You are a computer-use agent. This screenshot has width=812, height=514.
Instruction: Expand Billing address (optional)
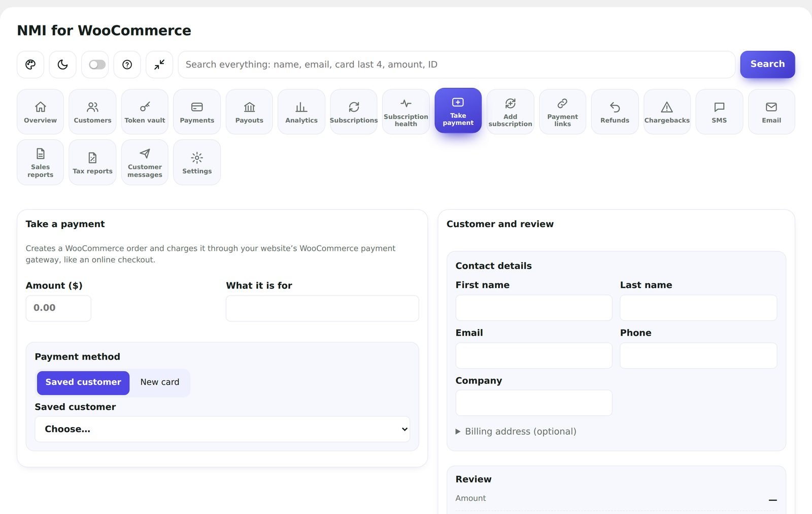[516, 431]
